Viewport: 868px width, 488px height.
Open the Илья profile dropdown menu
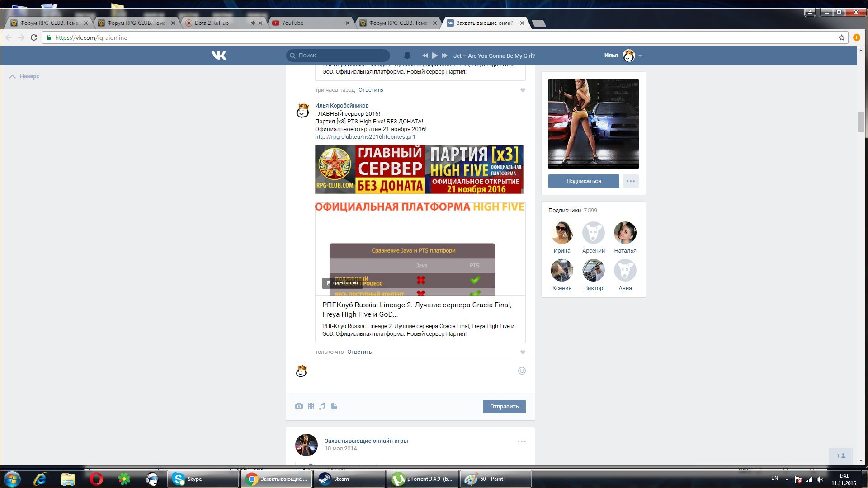(x=640, y=56)
